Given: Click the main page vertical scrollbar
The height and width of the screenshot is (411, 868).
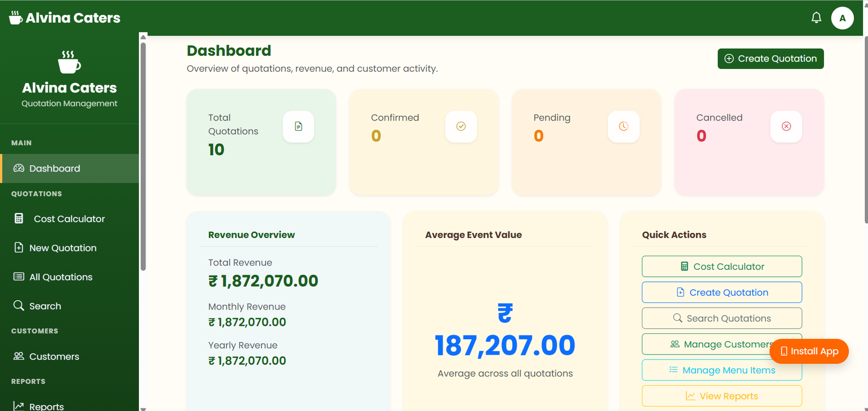Looking at the screenshot, I should [866, 130].
